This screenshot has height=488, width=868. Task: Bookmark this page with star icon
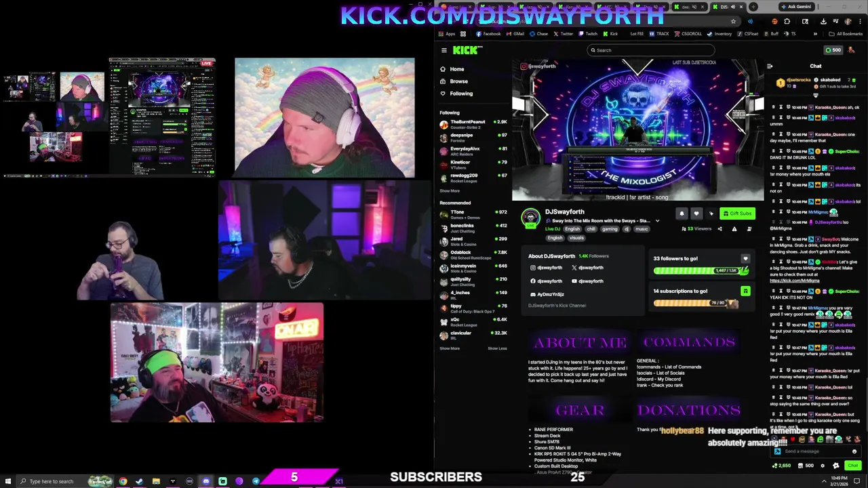pos(733,22)
